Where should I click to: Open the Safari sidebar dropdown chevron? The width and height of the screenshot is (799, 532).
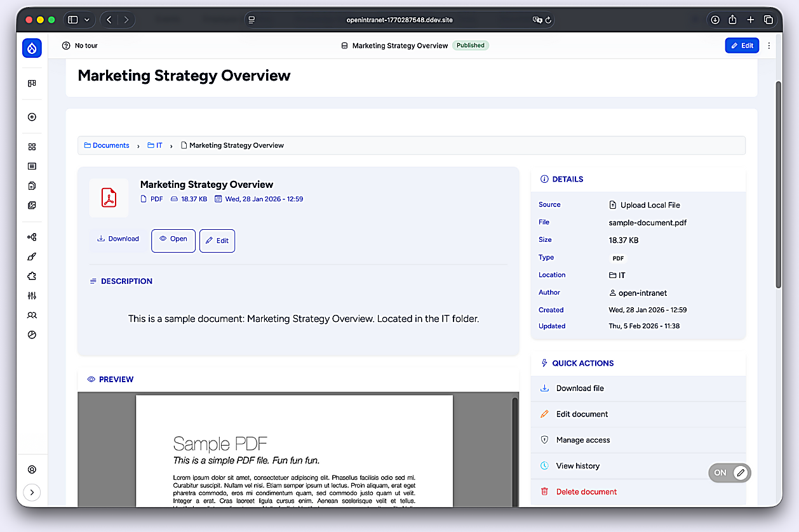tap(86, 20)
